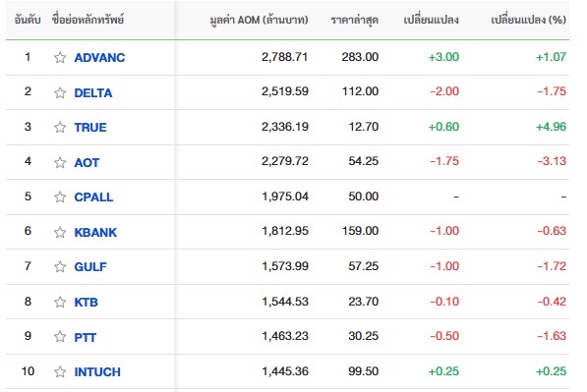Open the ADVANC stock link
This screenshot has height=392, width=587.
point(99,58)
